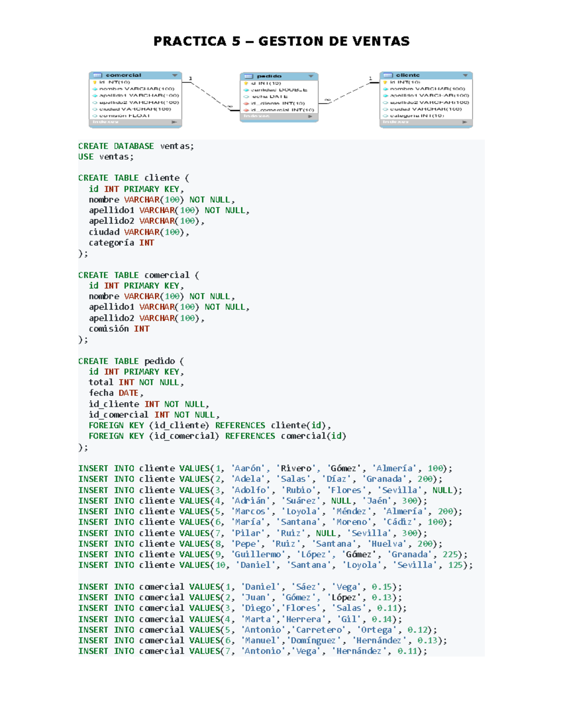Collapse the comercial table with header arrow
The height and width of the screenshot is (728, 563).
click(175, 75)
